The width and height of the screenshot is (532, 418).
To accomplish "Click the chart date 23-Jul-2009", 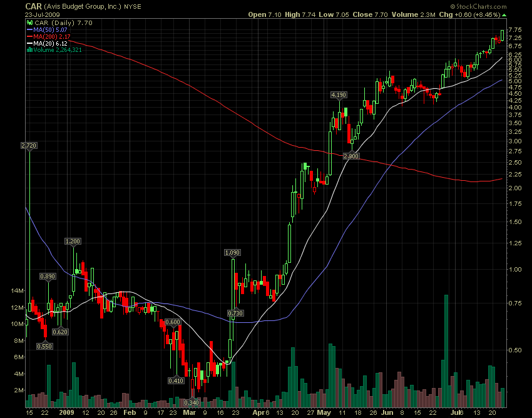I will coord(43,15).
